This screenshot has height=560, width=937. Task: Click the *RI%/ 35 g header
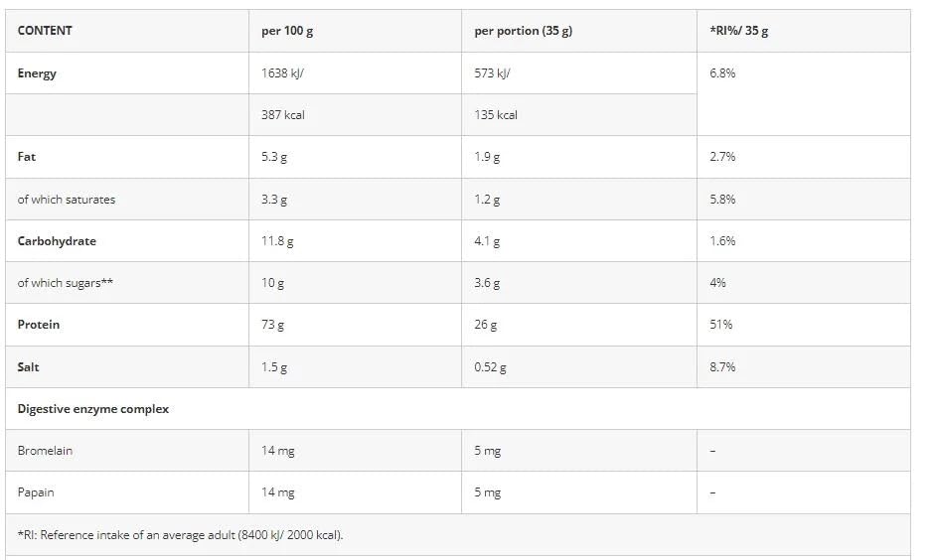[738, 31]
